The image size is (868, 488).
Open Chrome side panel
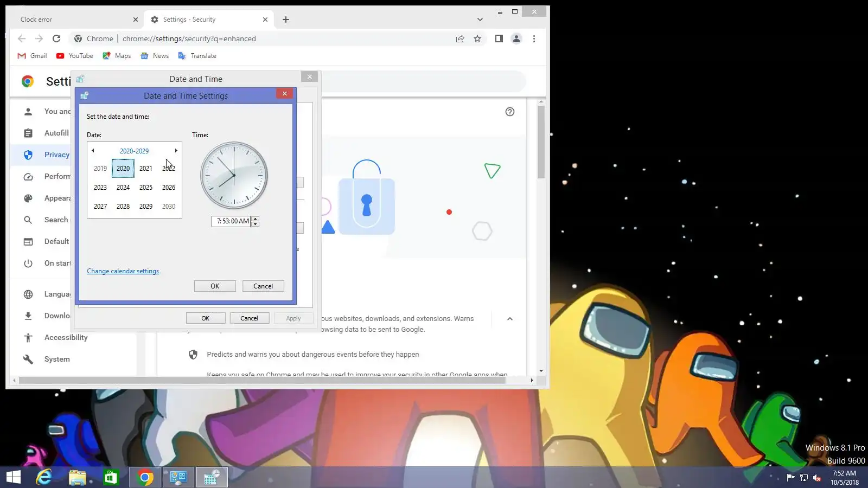coord(499,38)
